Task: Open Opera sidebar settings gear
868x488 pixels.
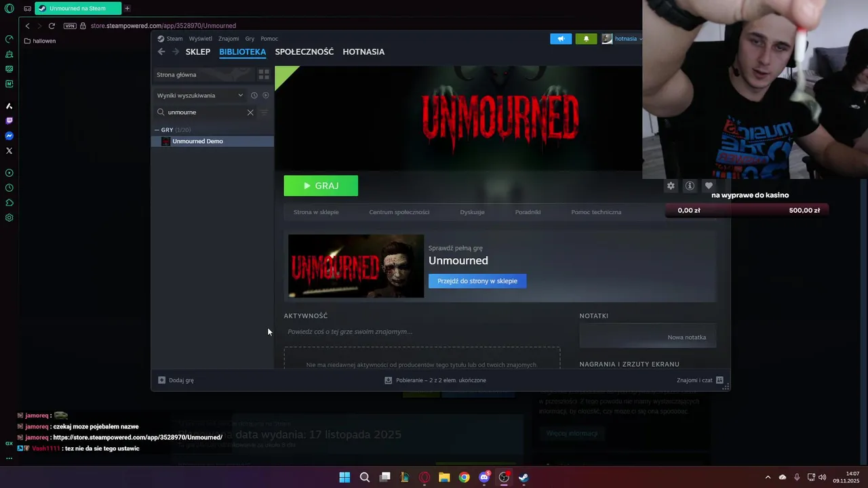Action: click(9, 218)
